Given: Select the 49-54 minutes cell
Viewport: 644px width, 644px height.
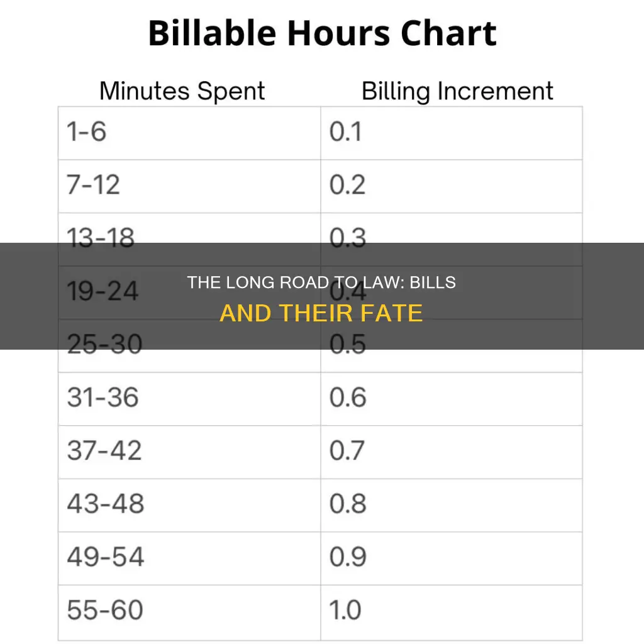Looking at the screenshot, I should 189,558.
